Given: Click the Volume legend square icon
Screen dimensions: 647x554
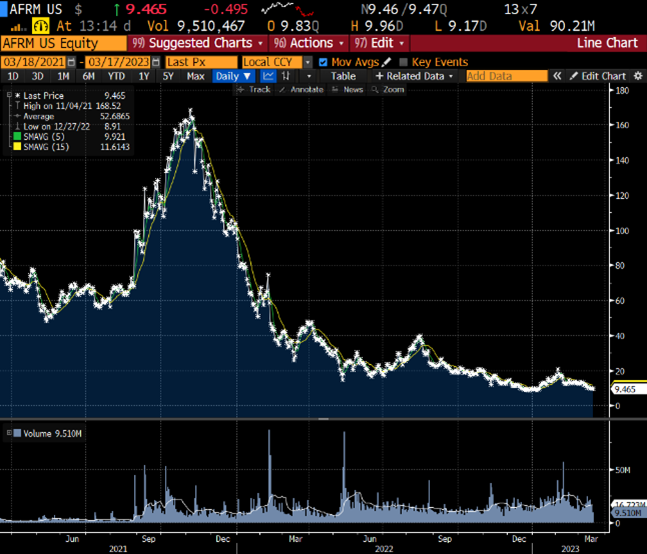Looking at the screenshot, I should (x=17, y=433).
